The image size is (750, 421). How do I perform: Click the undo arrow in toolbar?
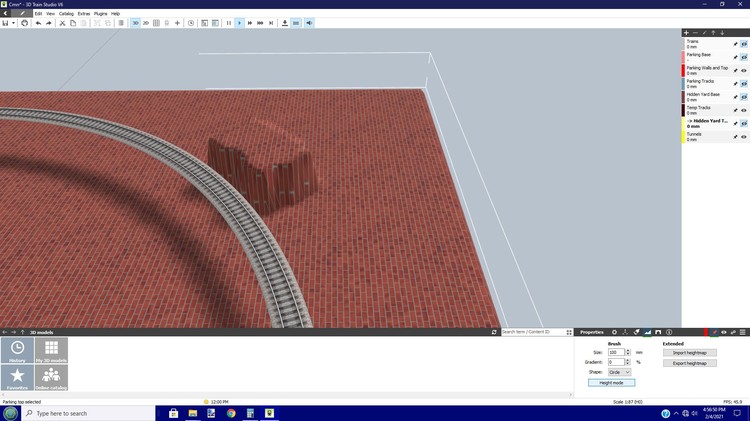pos(37,22)
